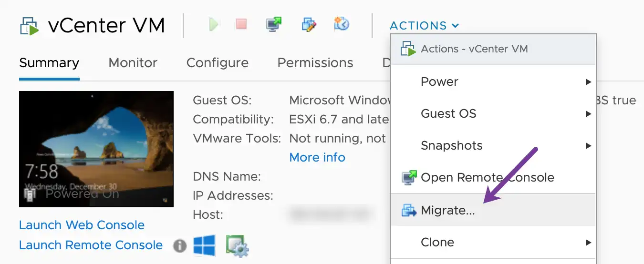Click the Launch Web Console link
Screen dimensions: 644x264
pos(82,225)
